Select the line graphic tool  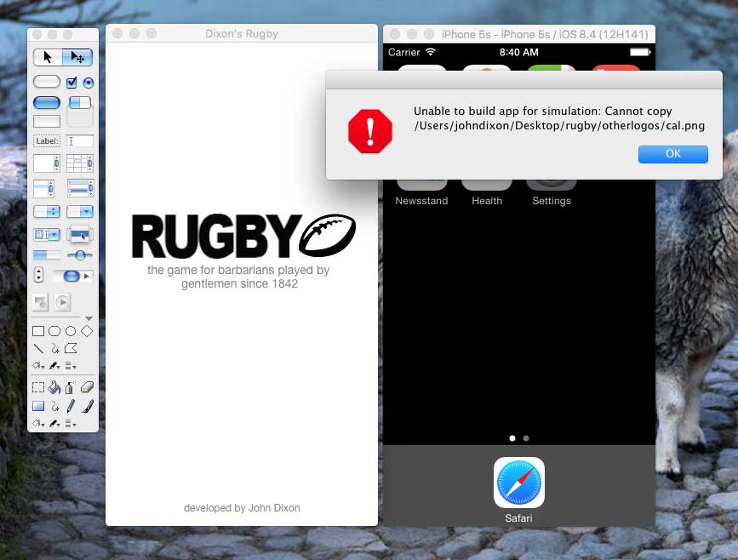pos(38,348)
